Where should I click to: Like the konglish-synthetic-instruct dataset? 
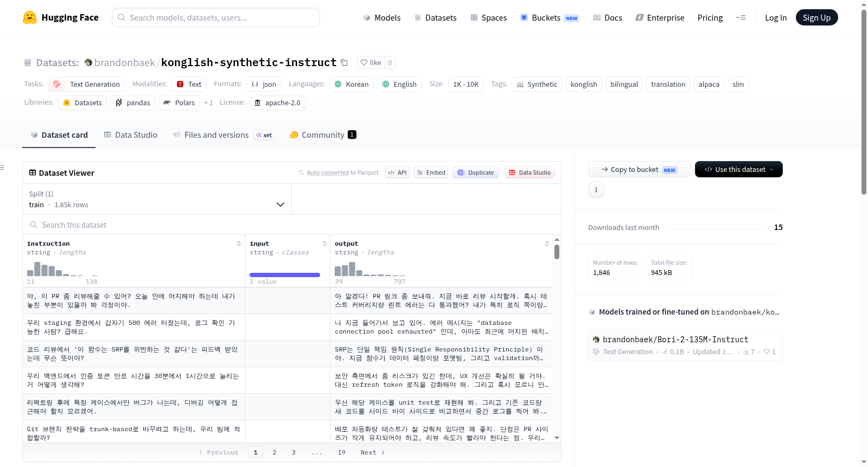click(x=371, y=62)
